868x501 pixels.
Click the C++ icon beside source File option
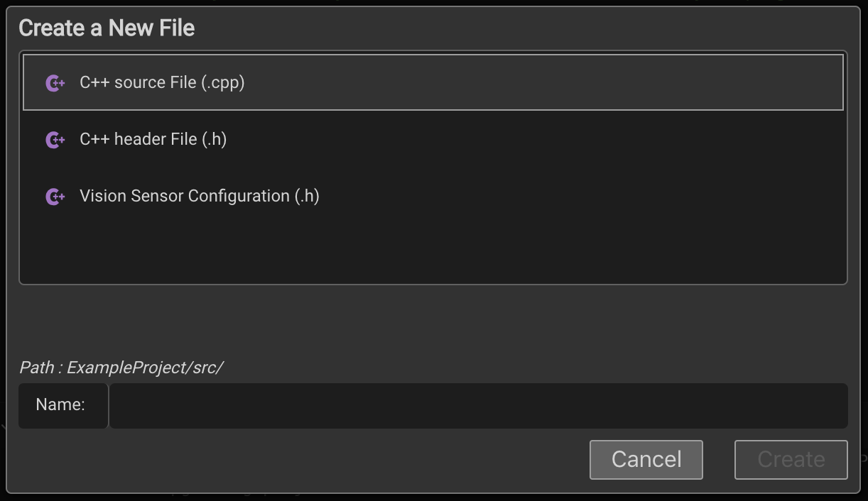(x=55, y=82)
